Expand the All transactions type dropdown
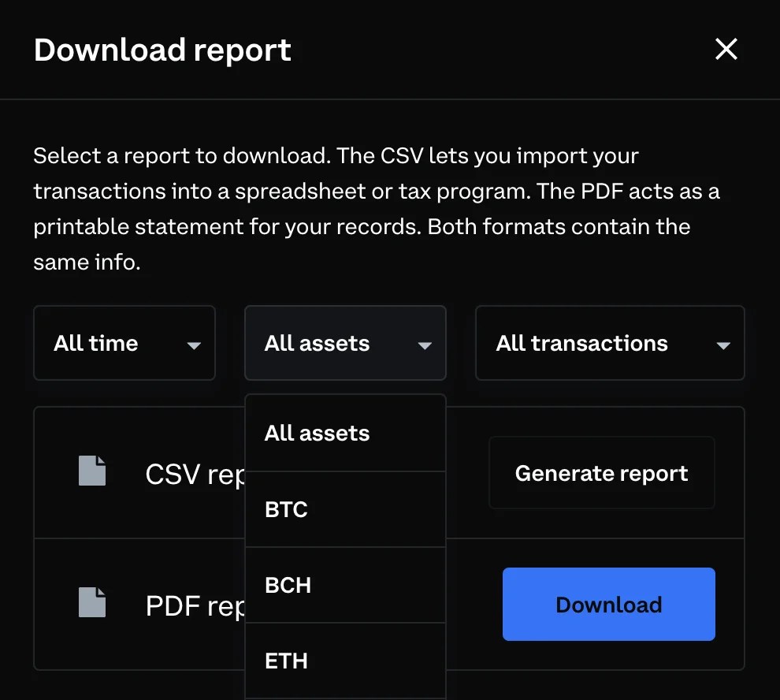The height and width of the screenshot is (700, 780). [609, 343]
